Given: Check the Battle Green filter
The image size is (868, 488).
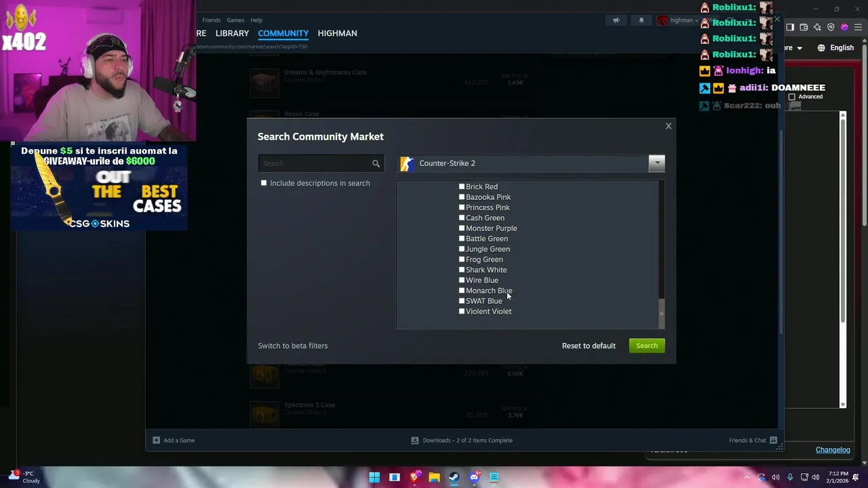Looking at the screenshot, I should pyautogui.click(x=462, y=239).
